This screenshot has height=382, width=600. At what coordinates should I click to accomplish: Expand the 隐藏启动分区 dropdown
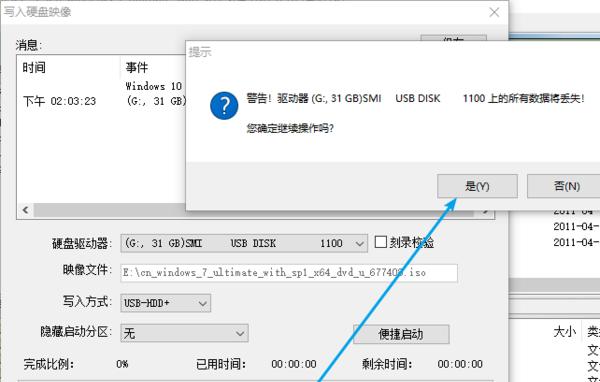tap(184, 333)
